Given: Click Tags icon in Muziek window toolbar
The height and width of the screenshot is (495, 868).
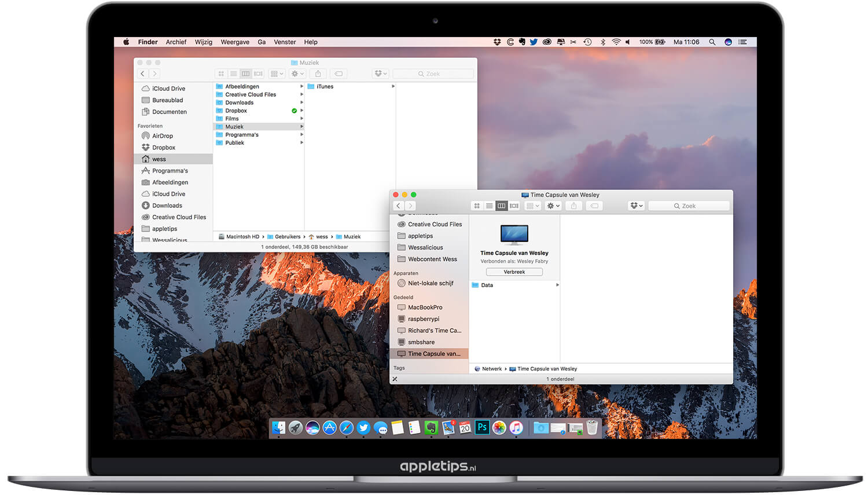Looking at the screenshot, I should coord(339,74).
